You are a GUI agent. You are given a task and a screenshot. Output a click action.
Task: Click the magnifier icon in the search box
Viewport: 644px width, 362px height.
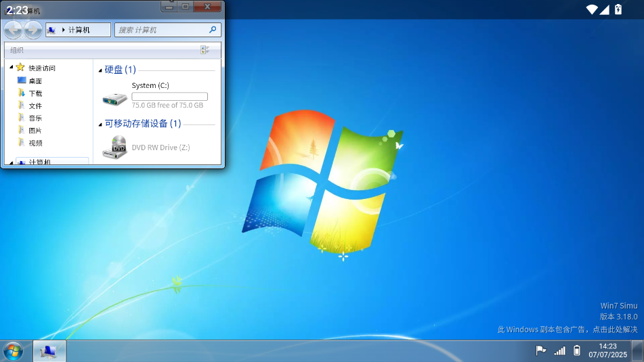[x=213, y=30]
